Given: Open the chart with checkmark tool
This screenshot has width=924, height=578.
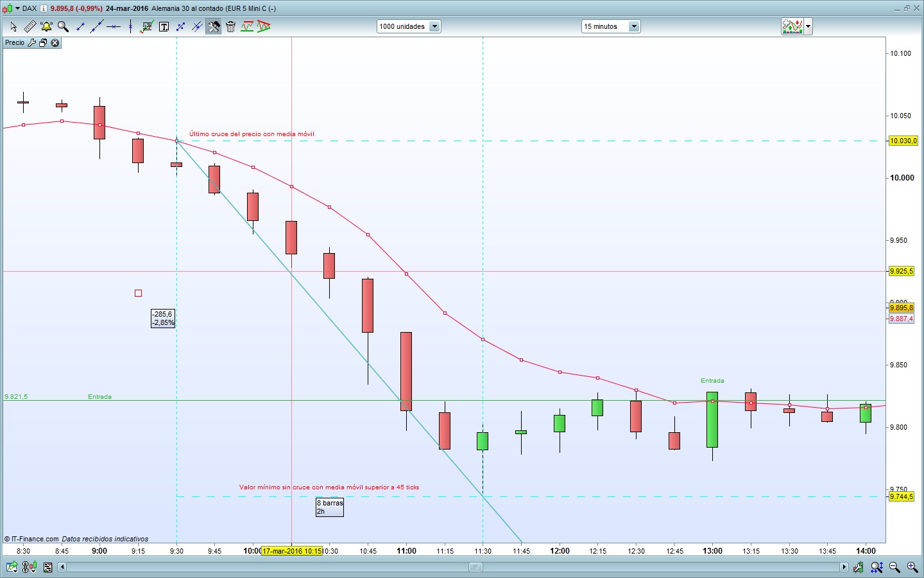Looking at the screenshot, I should (147, 26).
